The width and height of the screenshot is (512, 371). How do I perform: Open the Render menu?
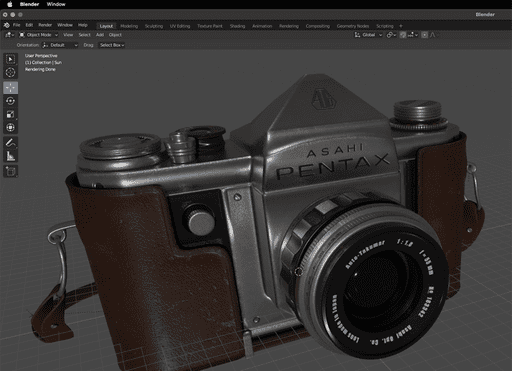tap(45, 25)
